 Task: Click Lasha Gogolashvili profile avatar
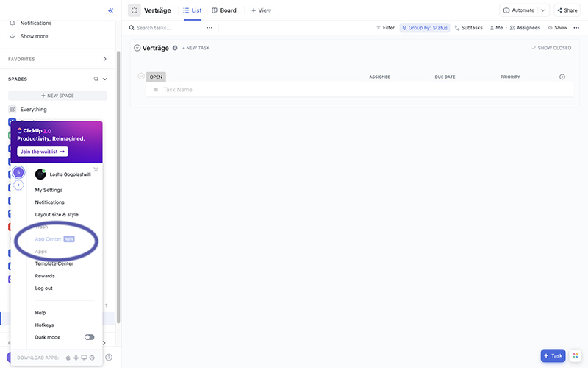(40, 174)
